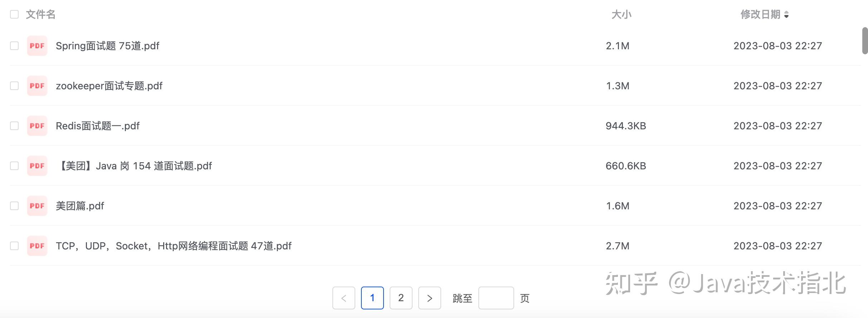Tick the checkbox for Redis面试题一.pdf
The width and height of the screenshot is (868, 318).
14,126
